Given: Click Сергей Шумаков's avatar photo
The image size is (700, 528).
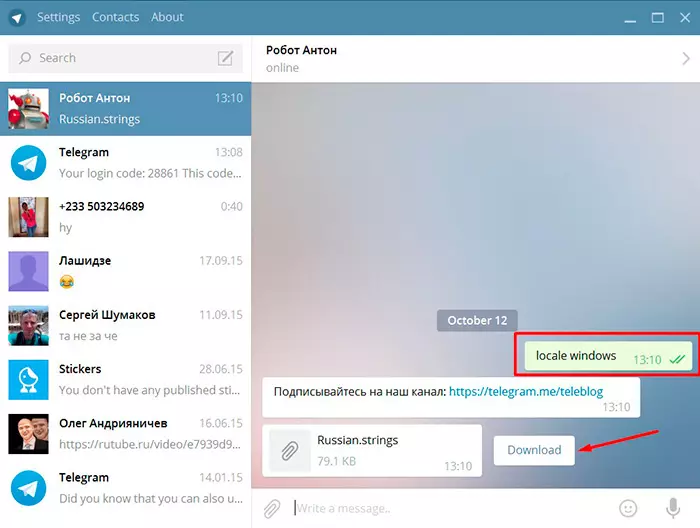Looking at the screenshot, I should point(29,325).
